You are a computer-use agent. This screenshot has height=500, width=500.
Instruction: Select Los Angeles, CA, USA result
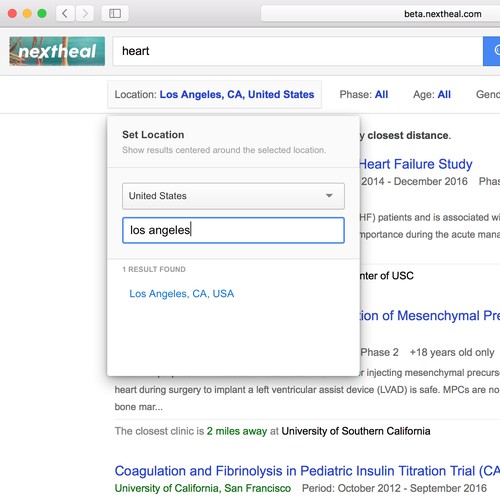tap(182, 294)
